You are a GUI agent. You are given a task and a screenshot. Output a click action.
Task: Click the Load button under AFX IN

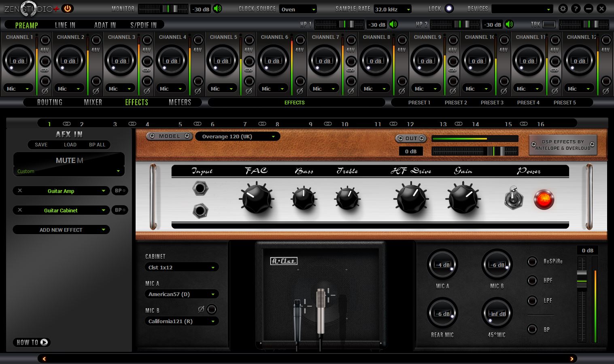(x=70, y=144)
